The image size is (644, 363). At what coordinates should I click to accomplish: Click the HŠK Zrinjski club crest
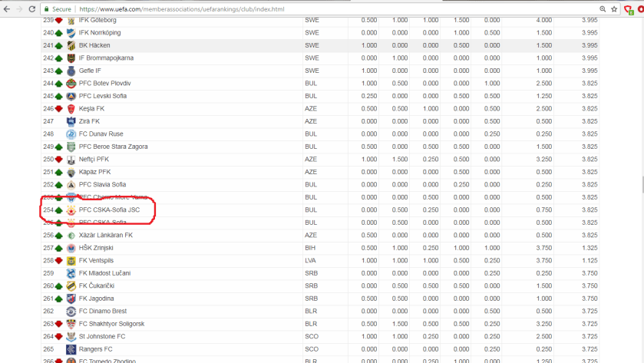pyautogui.click(x=71, y=248)
